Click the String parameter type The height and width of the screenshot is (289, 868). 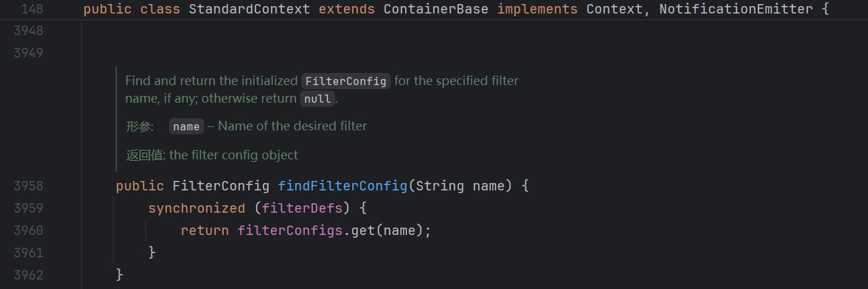click(440, 186)
